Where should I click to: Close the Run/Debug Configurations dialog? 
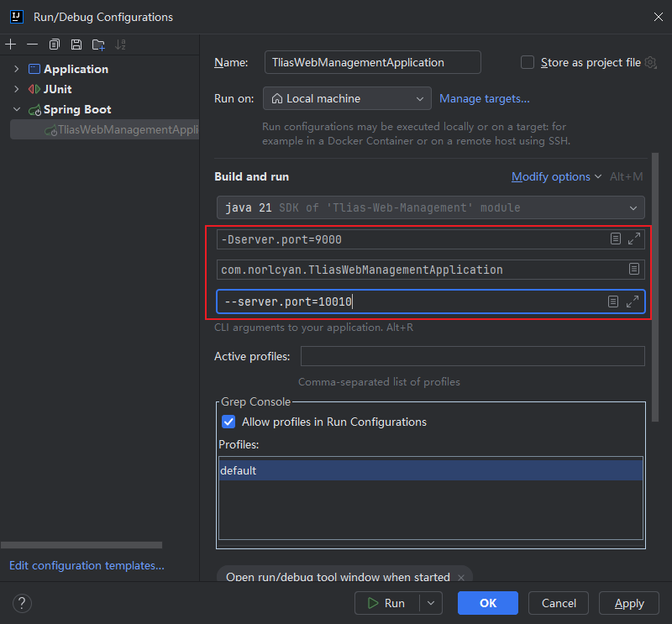tap(659, 17)
